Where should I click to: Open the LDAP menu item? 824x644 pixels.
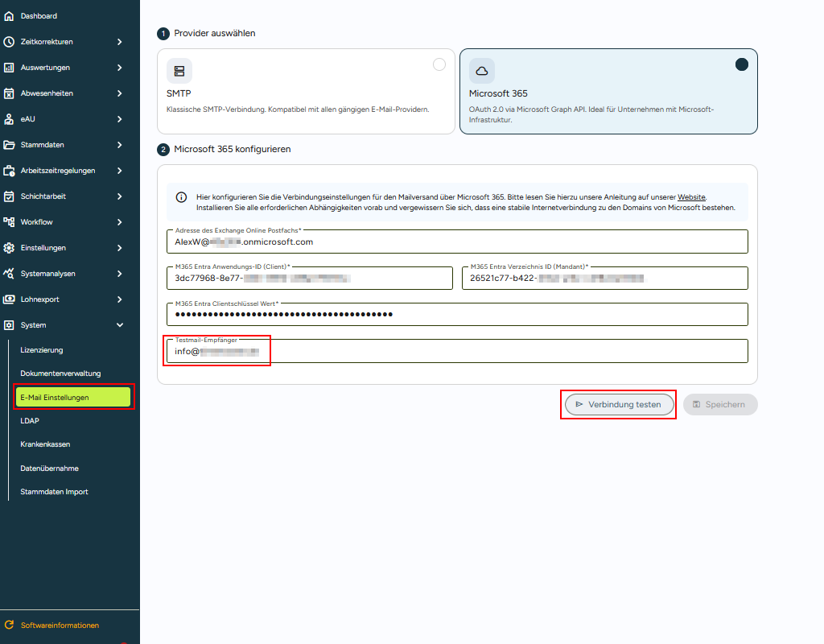30,421
